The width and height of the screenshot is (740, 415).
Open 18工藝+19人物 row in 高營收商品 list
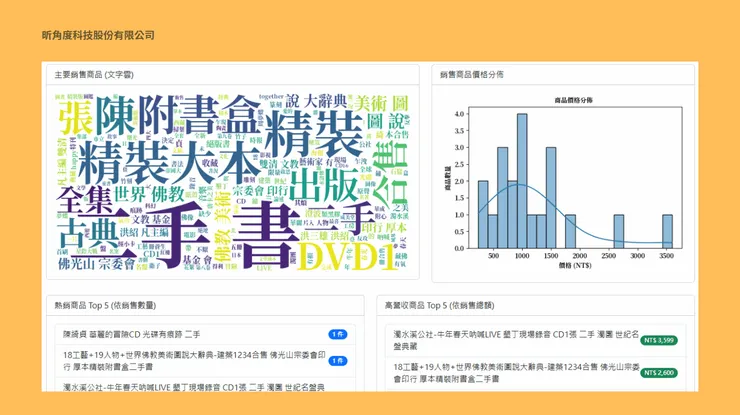536,373
